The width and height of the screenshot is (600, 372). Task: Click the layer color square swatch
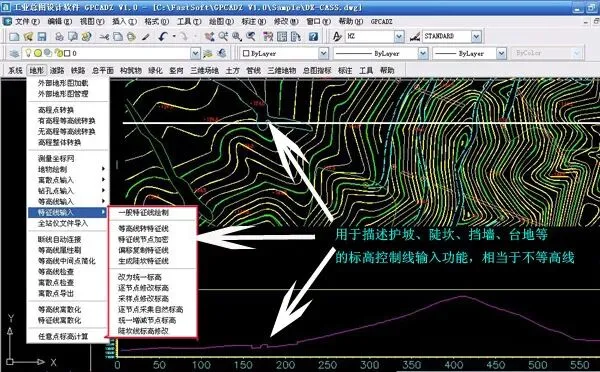coord(67,53)
